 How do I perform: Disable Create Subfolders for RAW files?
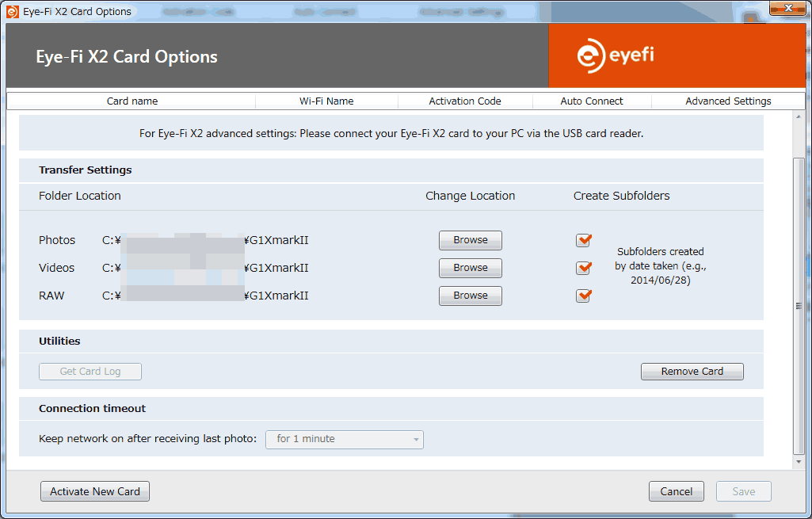[583, 296]
